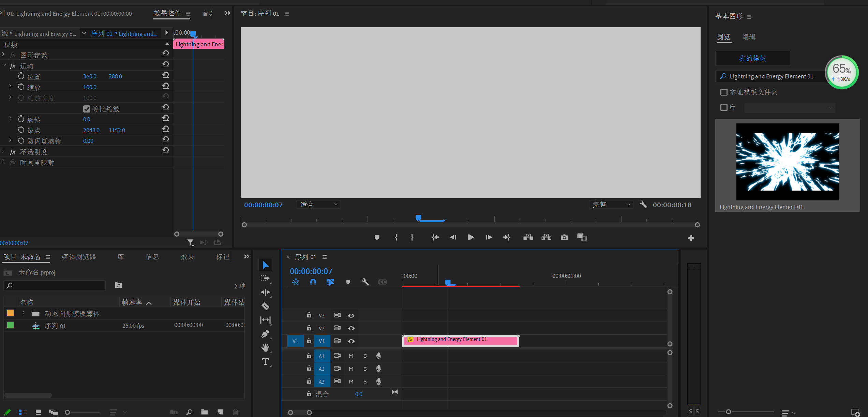Add a marker in the Program monitor
The height and width of the screenshot is (417, 868).
point(377,237)
